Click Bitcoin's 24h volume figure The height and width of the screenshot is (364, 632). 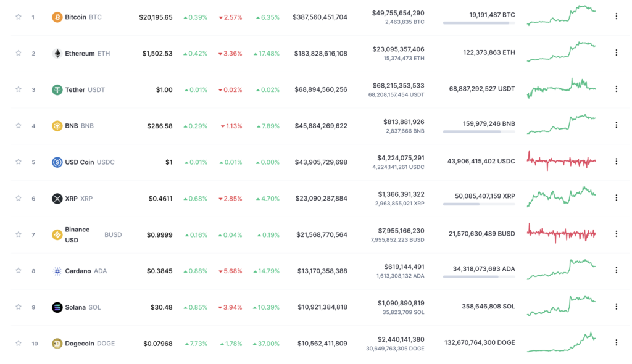point(398,13)
